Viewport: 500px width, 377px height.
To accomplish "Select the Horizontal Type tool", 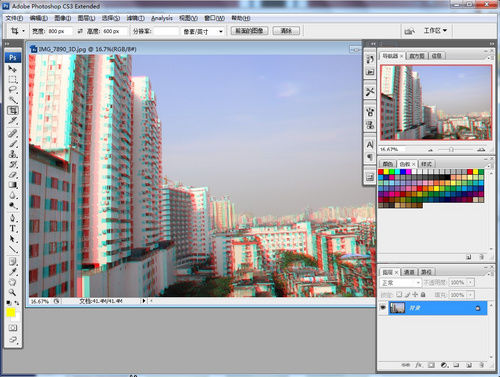I will click(x=13, y=229).
